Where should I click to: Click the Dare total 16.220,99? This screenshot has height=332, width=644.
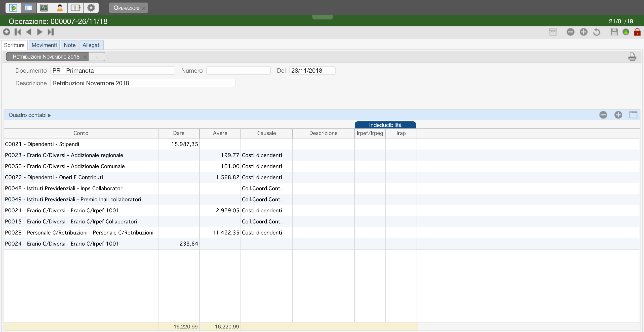(185, 326)
